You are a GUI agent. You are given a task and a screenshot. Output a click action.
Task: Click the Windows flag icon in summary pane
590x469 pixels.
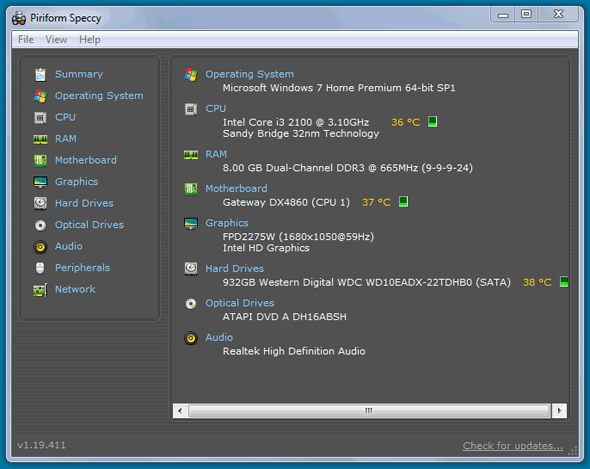click(x=191, y=75)
